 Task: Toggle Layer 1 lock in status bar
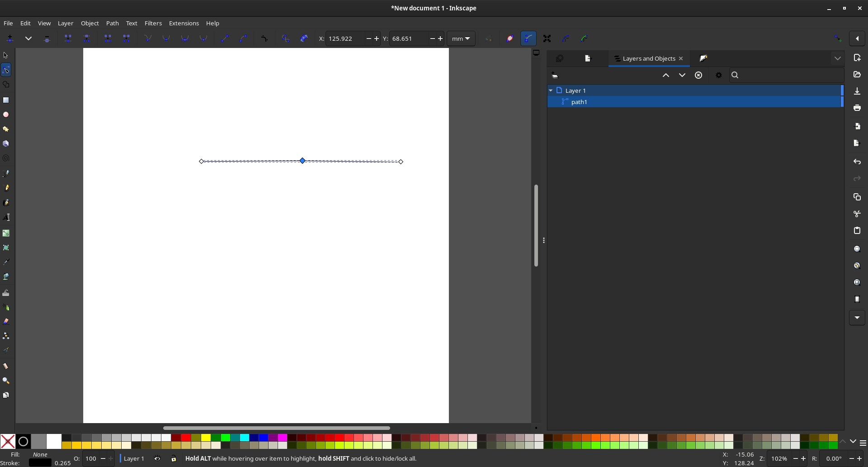(x=174, y=458)
